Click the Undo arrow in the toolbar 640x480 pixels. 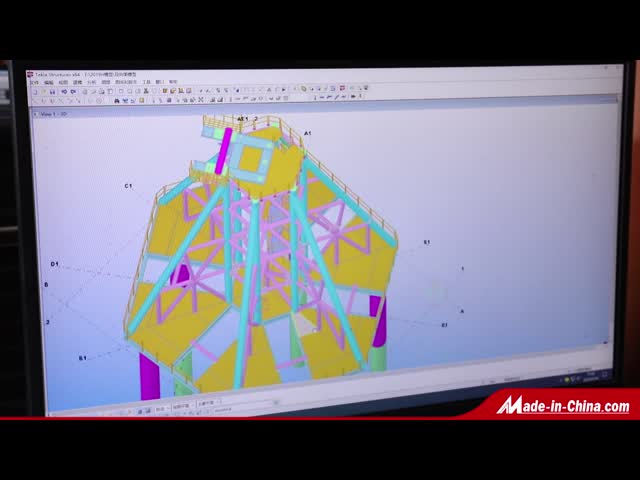66,91
